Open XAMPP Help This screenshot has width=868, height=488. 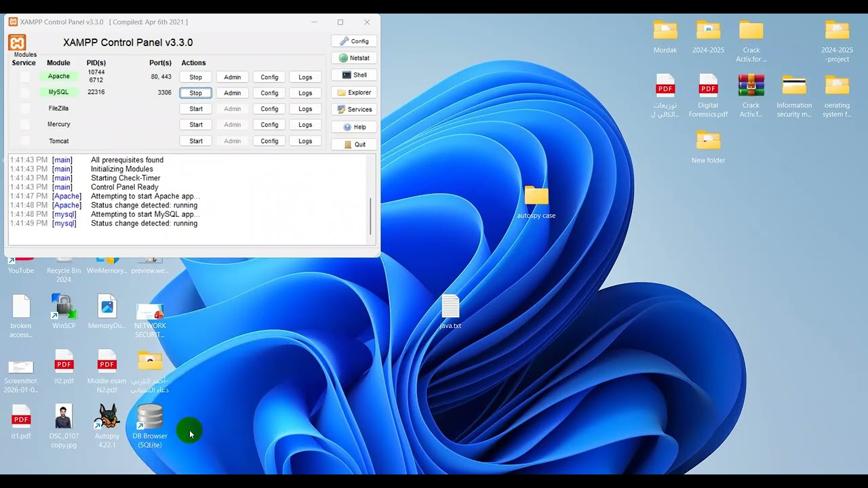click(354, 127)
